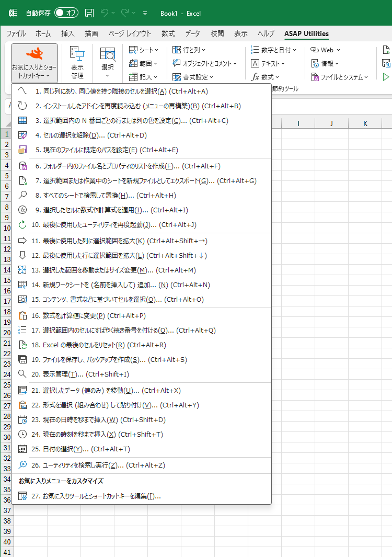Expand the 情報 ribbon menu
This screenshot has width=392, height=557.
coord(325,63)
